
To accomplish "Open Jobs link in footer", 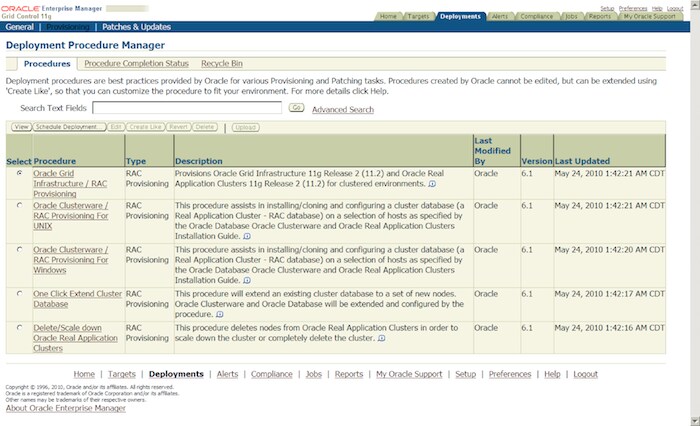I will tap(313, 374).
